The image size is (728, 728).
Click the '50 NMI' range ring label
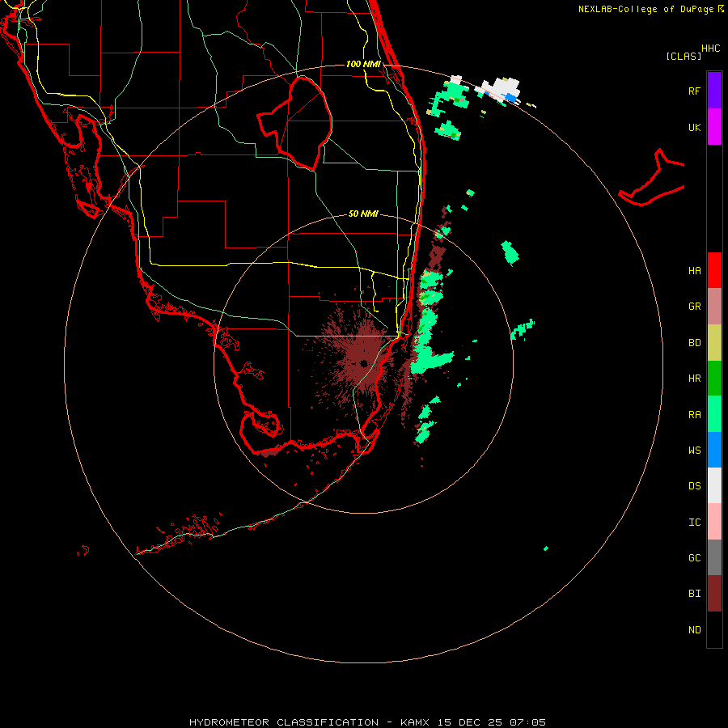[363, 214]
